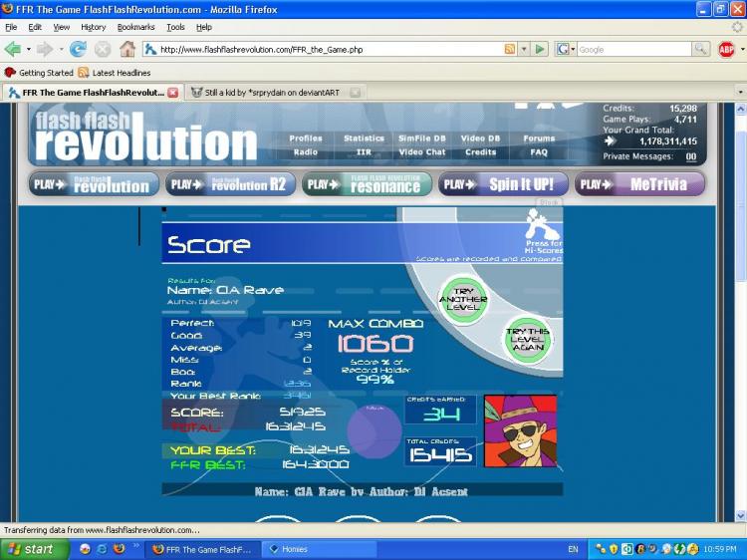747x560 pixels.
Task: Switch to the Still a kid deviantART tab
Action: [275, 93]
